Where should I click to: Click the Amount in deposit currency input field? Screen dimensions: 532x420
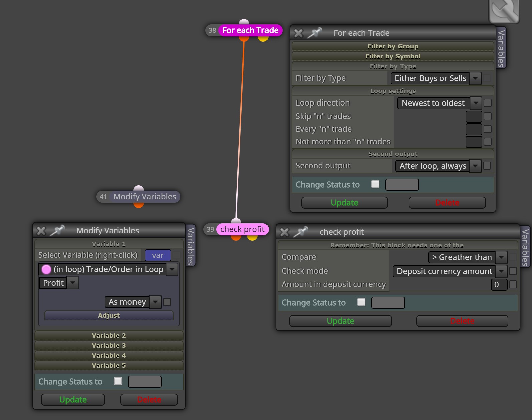[x=499, y=285]
